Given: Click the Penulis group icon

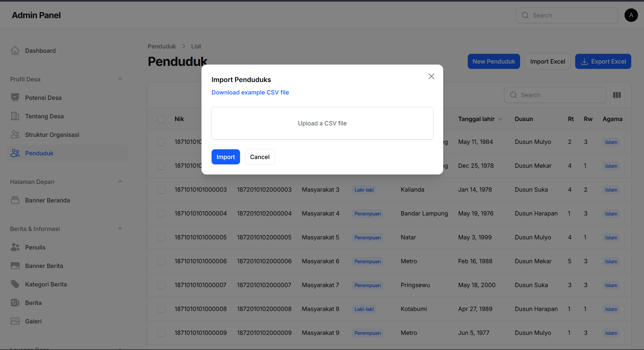Looking at the screenshot, I should 15,247.
